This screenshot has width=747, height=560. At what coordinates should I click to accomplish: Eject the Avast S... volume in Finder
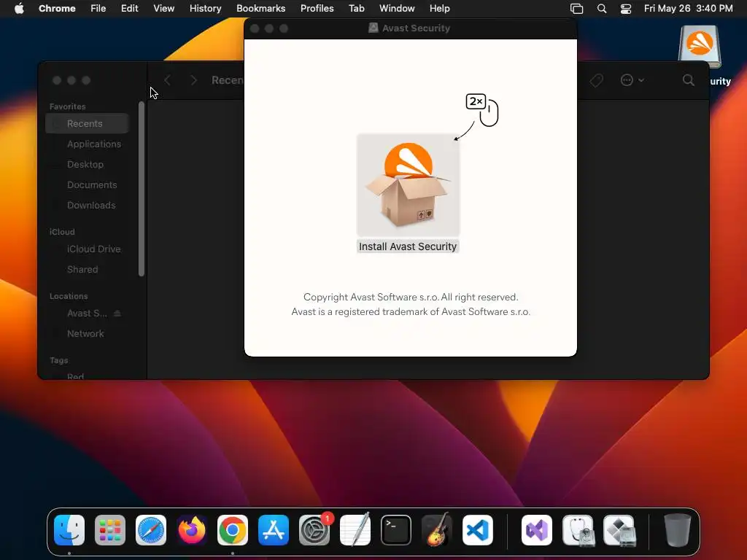(x=117, y=314)
